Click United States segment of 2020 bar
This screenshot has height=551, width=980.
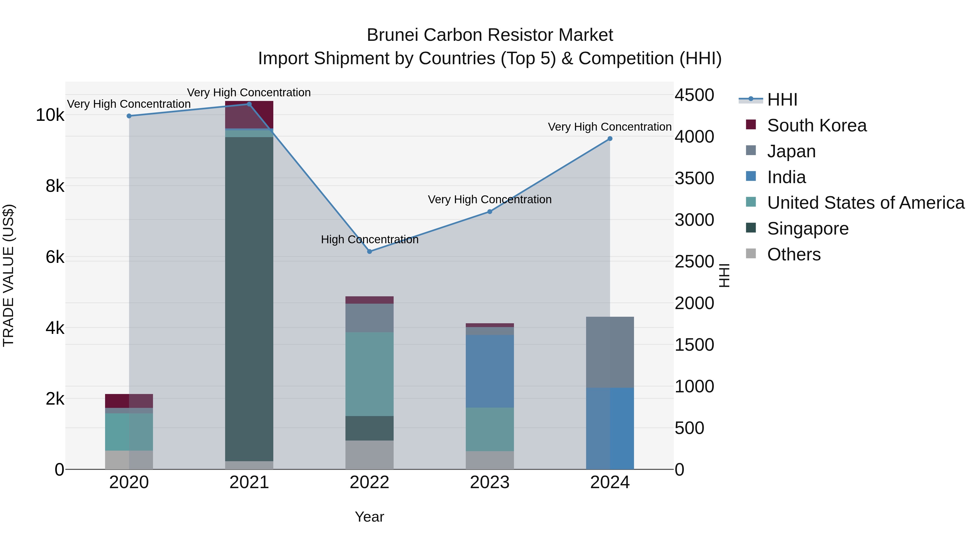tap(129, 432)
